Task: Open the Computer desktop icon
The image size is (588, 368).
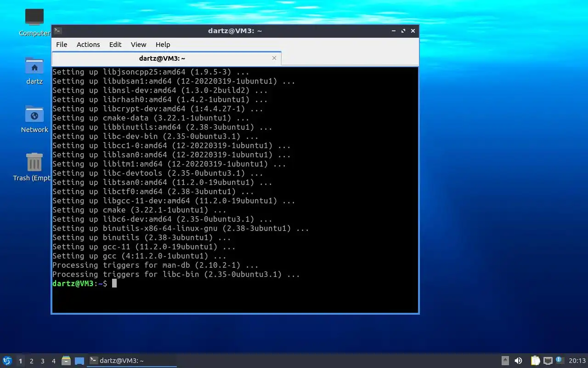Action: coord(34,17)
